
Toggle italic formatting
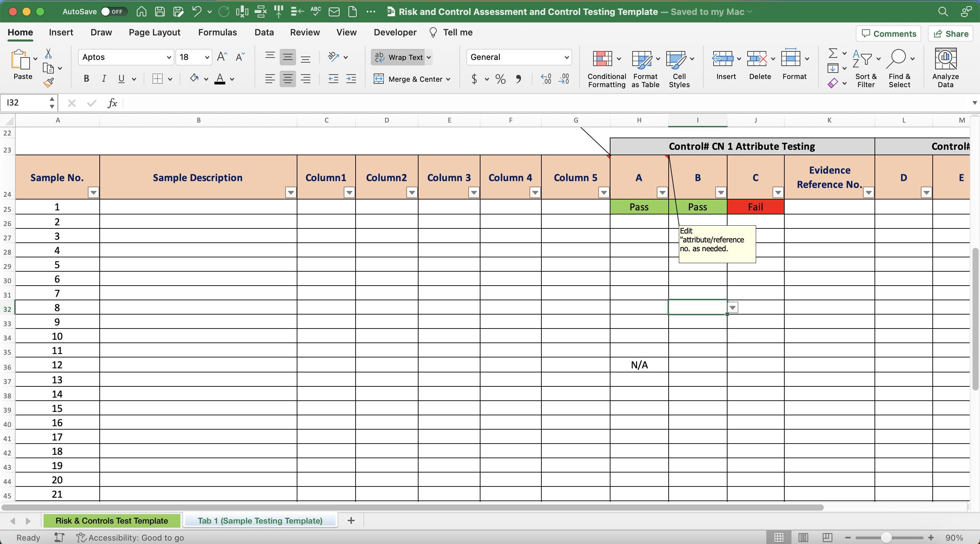click(103, 78)
